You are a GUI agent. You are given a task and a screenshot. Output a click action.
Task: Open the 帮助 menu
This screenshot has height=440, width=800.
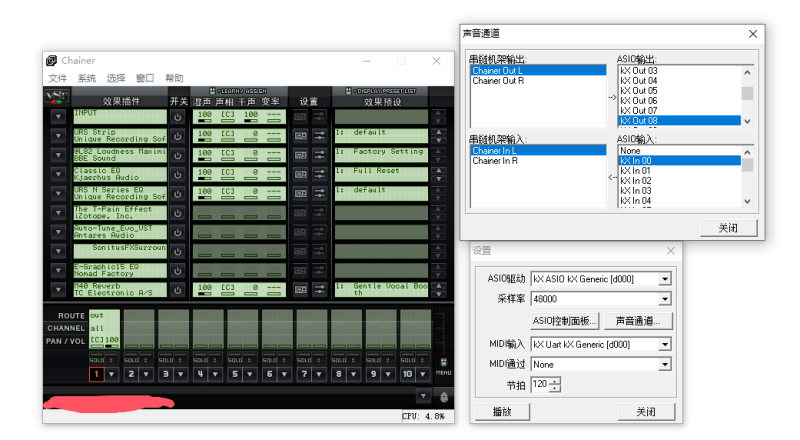[x=174, y=78]
